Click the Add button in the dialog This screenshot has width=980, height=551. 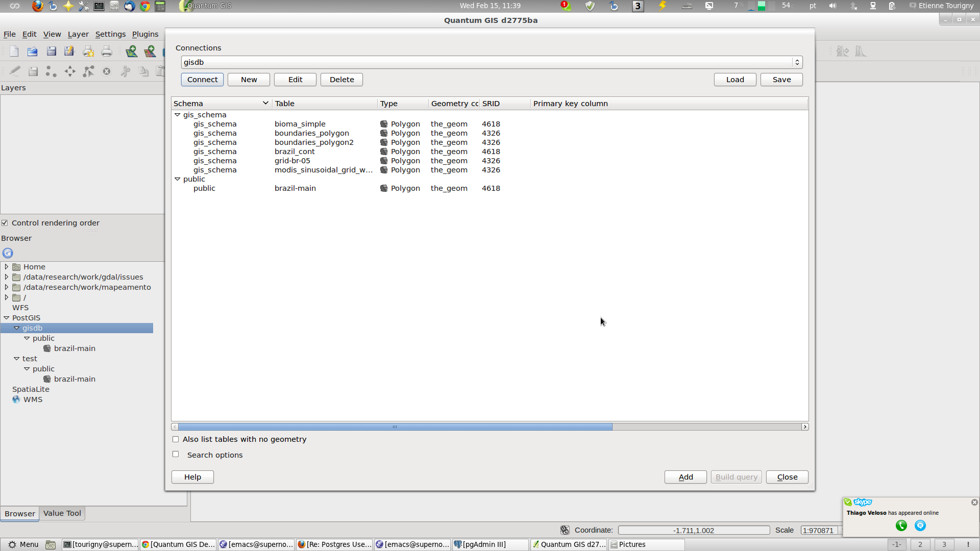(685, 477)
